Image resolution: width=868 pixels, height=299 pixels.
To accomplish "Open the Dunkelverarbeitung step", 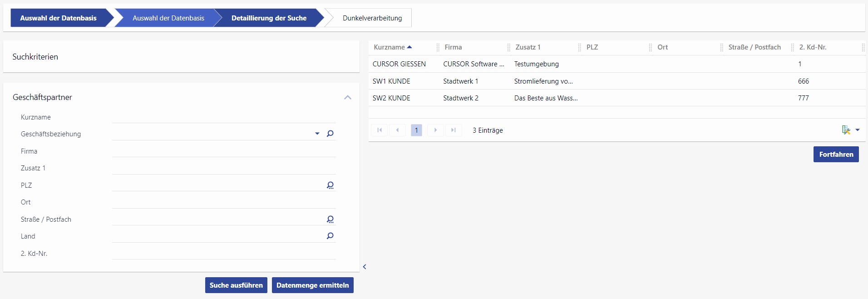I will 372,18.
